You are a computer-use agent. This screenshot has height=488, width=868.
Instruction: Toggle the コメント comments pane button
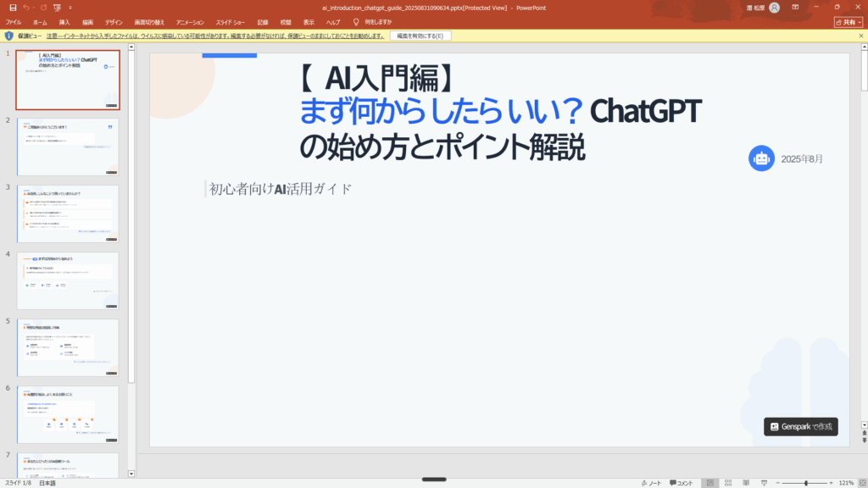pyautogui.click(x=682, y=483)
